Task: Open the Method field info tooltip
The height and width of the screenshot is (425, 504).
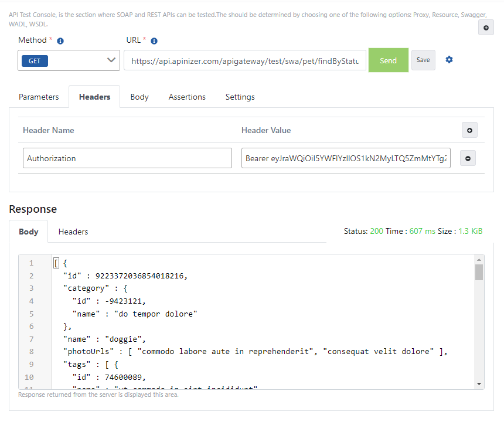Action: (x=60, y=40)
